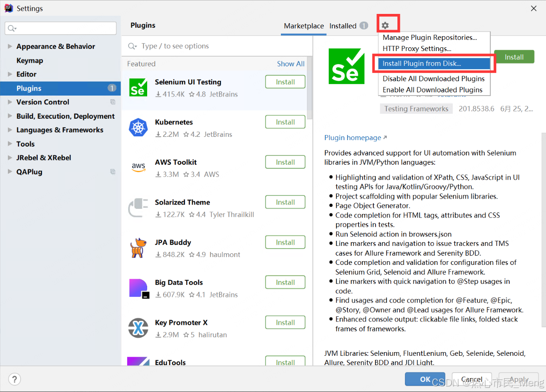The width and height of the screenshot is (546, 392).
Task: Expand the Tools settings node
Action: pos(10,144)
